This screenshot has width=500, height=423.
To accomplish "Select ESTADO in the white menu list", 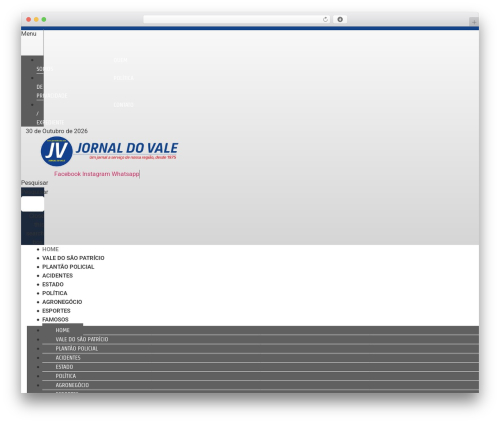I will [x=53, y=285].
